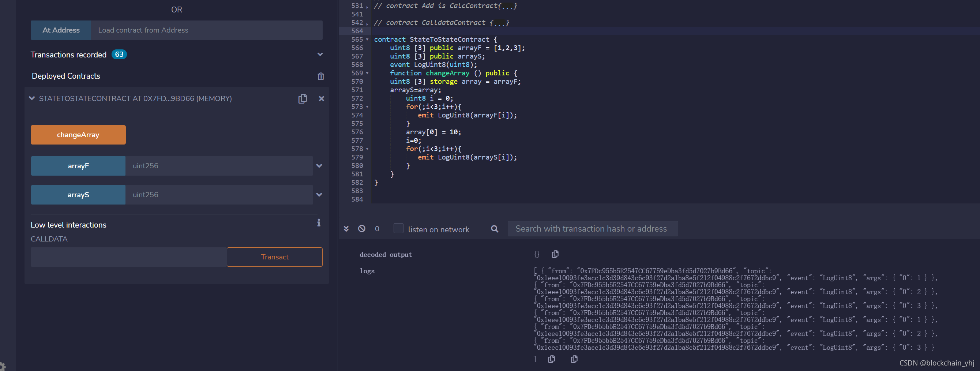
Task: Enable listen on network checkbox
Action: tap(398, 228)
